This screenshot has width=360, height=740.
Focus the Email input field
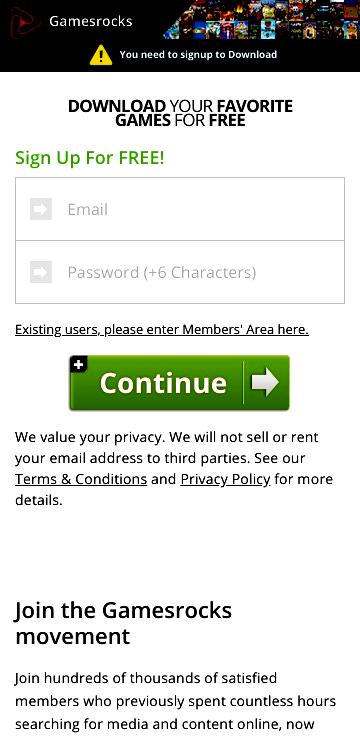[180, 209]
